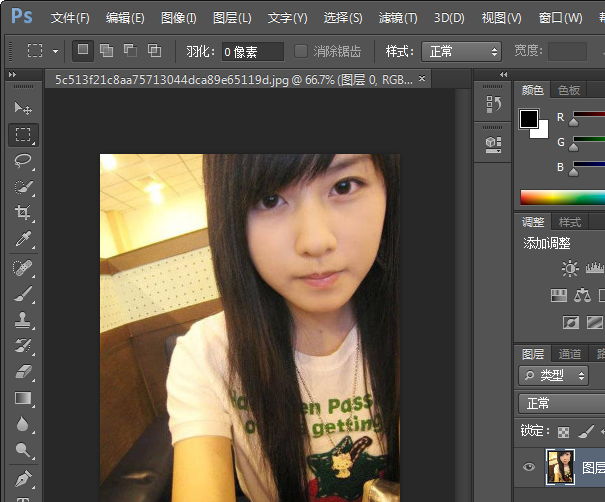Select the Spot Healing Brush tool
Image resolution: width=605 pixels, height=502 pixels.
[x=23, y=268]
